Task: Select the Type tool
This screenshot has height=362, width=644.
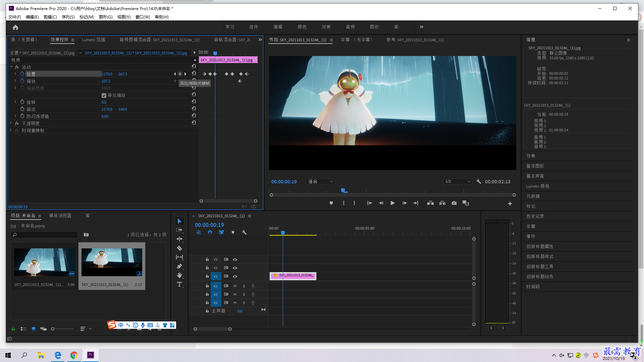Action: coord(179,284)
